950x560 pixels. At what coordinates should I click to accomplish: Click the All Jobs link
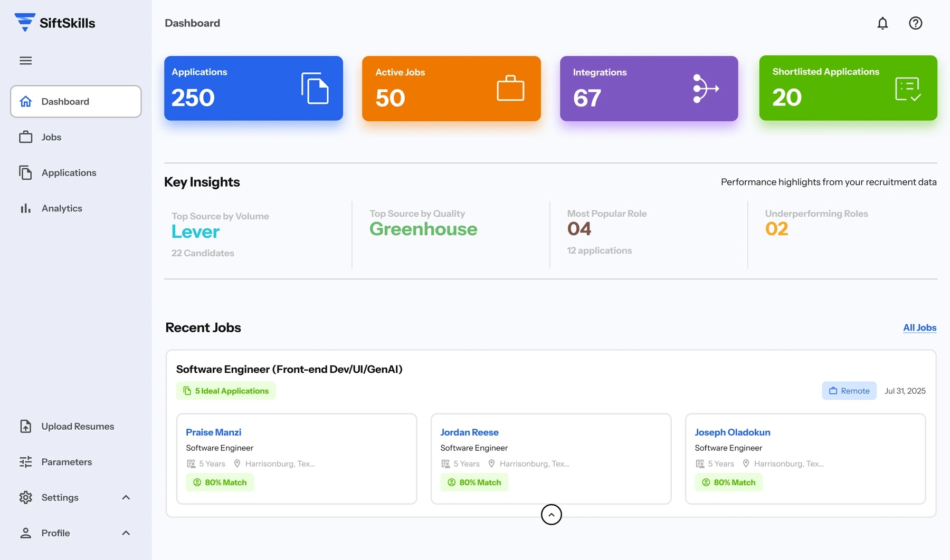[919, 327]
